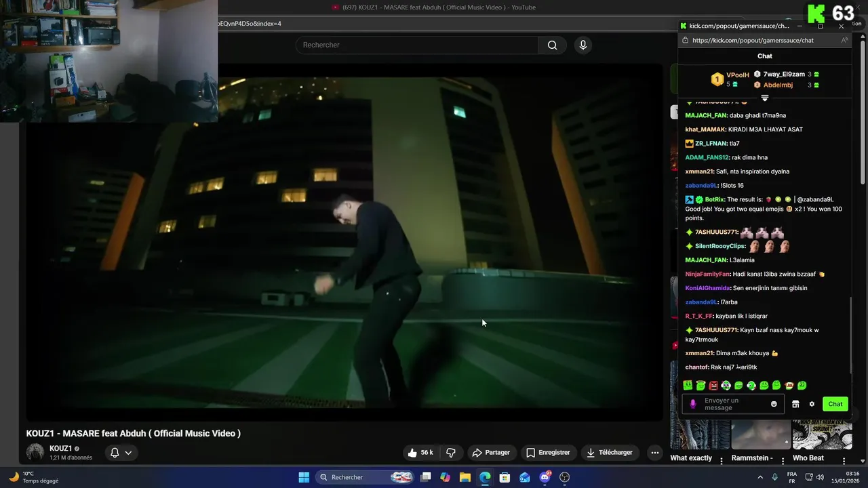The width and height of the screenshot is (868, 488).
Task: Save video with the Enregistrer button
Action: 548,452
